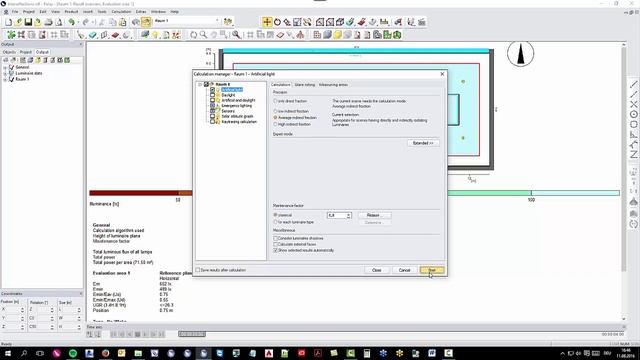Click the Close button in Calculation manager
The image size is (640, 360).
(x=376, y=270)
